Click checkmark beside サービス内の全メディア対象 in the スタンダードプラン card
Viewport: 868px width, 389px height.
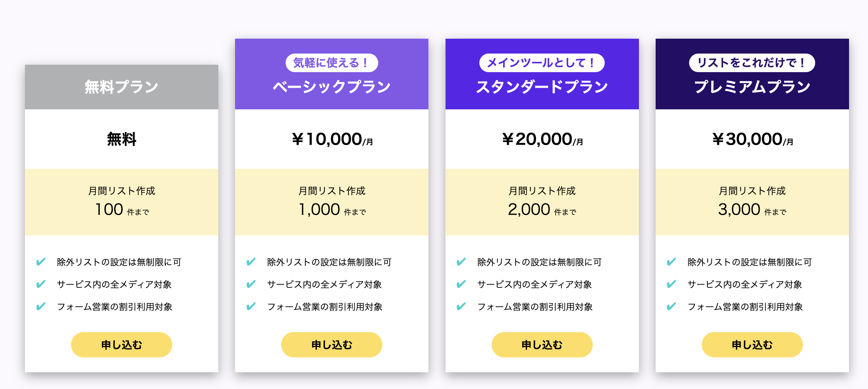[x=461, y=284]
